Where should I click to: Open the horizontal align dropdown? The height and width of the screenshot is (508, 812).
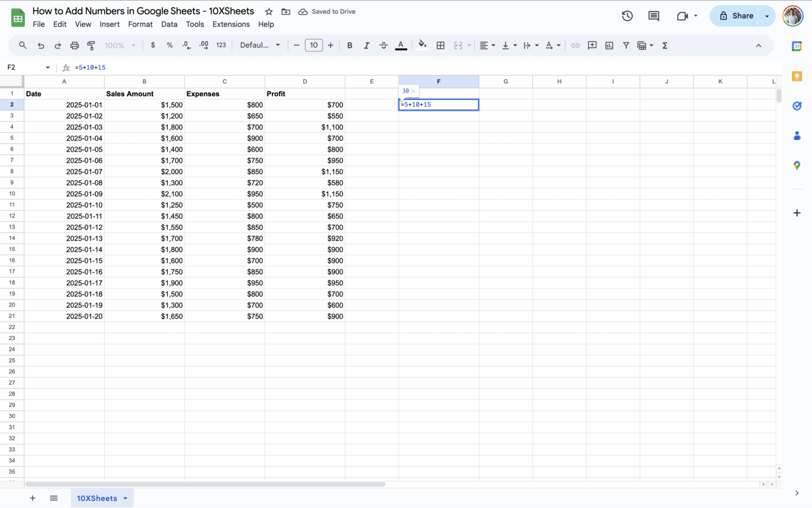486,45
